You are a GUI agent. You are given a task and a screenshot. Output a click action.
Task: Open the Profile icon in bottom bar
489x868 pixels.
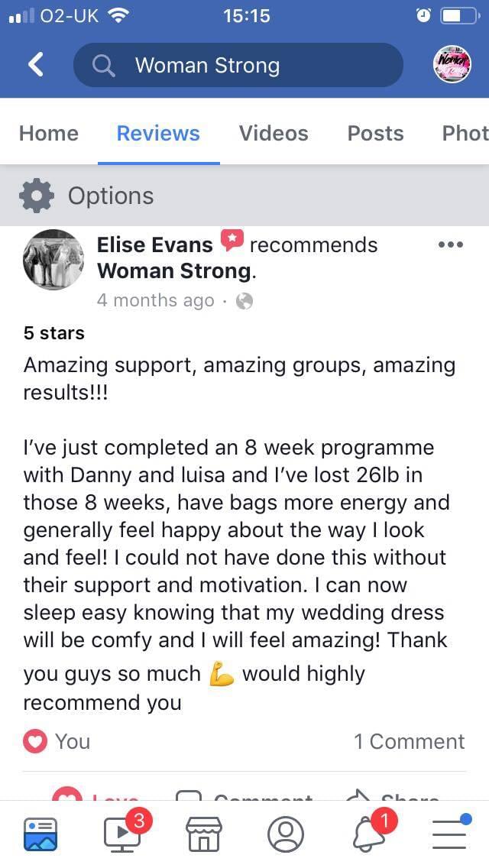pos(286,834)
